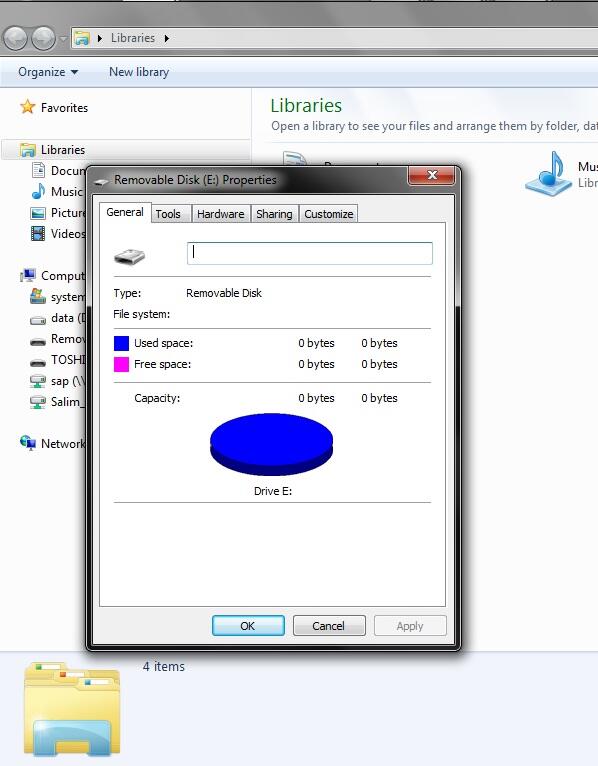The height and width of the screenshot is (766, 598).
Task: Switch to the Hardware tab
Action: 221,214
